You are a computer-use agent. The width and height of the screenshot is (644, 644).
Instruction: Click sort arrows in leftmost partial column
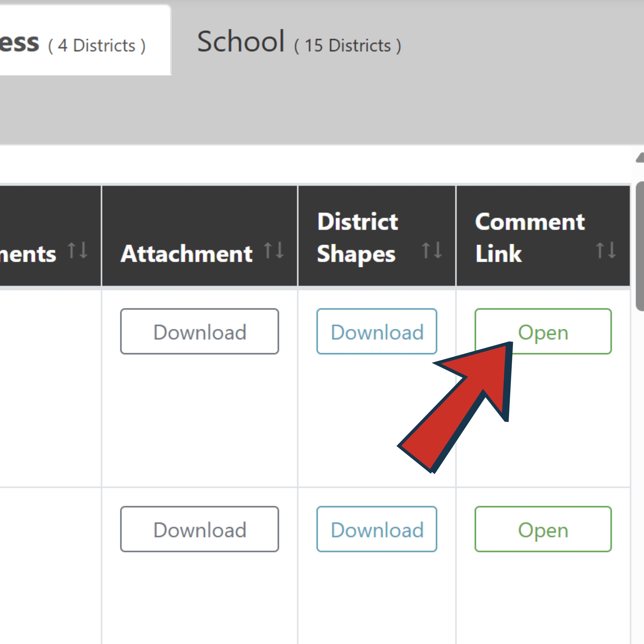tap(77, 250)
